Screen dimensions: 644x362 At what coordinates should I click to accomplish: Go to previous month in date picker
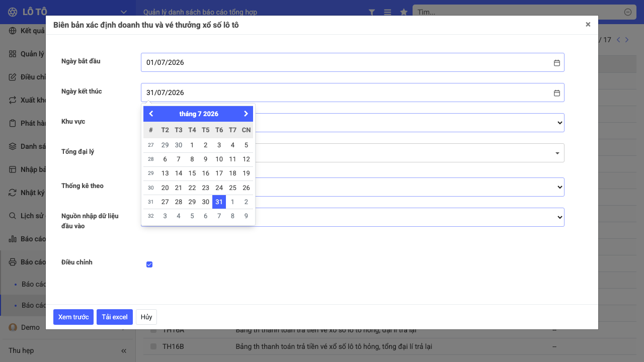pyautogui.click(x=151, y=114)
